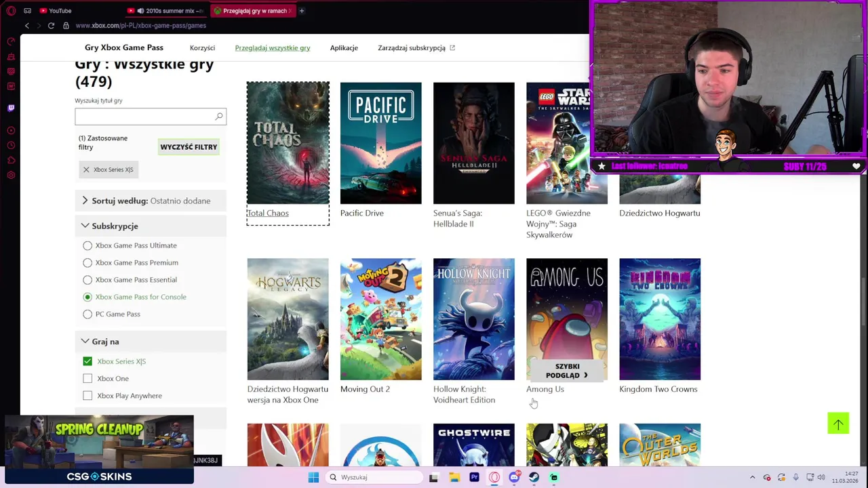Click Szybki podgląd on Among Us
Image resolution: width=868 pixels, height=488 pixels.
(567, 371)
